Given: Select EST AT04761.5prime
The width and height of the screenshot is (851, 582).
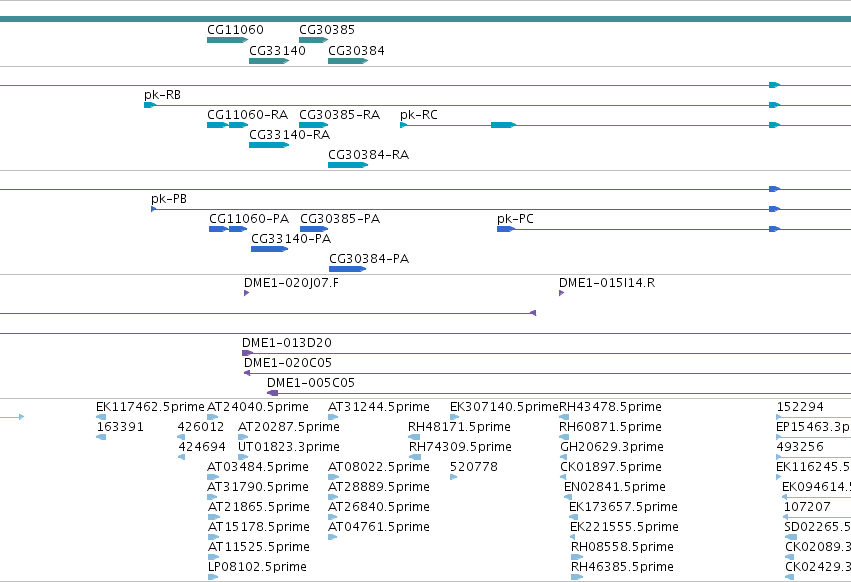Looking at the screenshot, I should 333,537.
